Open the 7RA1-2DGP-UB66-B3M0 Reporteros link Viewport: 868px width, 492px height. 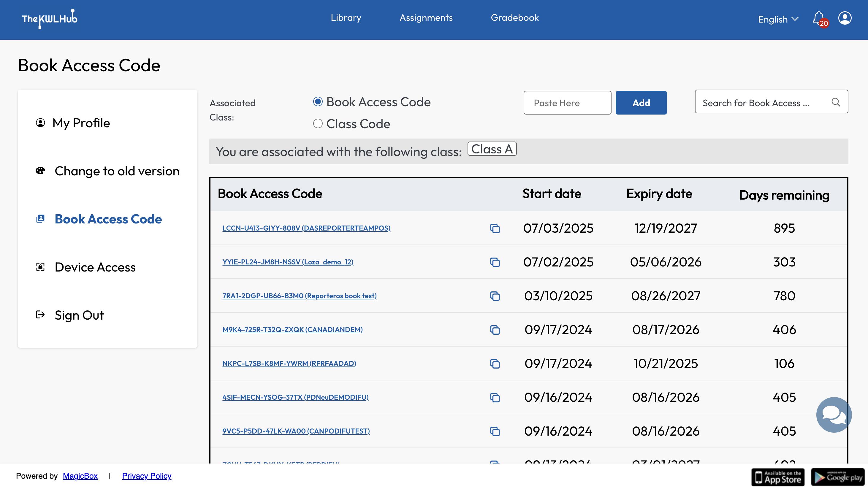click(299, 296)
